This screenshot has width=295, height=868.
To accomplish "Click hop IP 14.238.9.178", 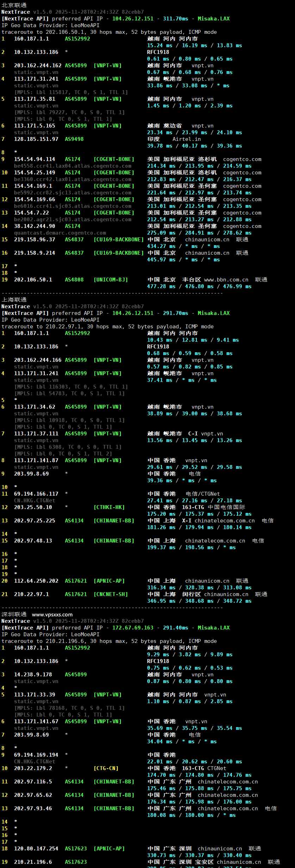I will 33,675.
